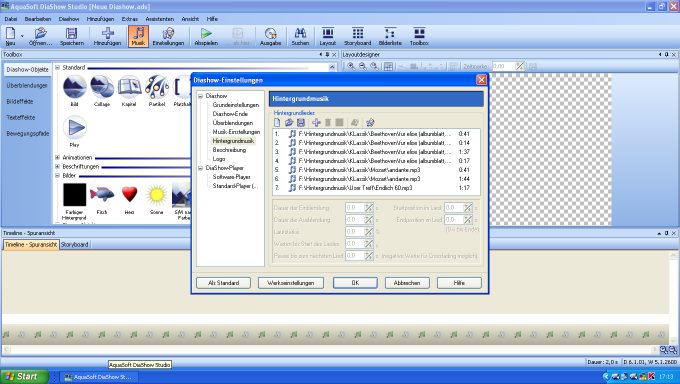Select Software-Player in the settings tree
The image size is (680, 384).
tap(232, 177)
